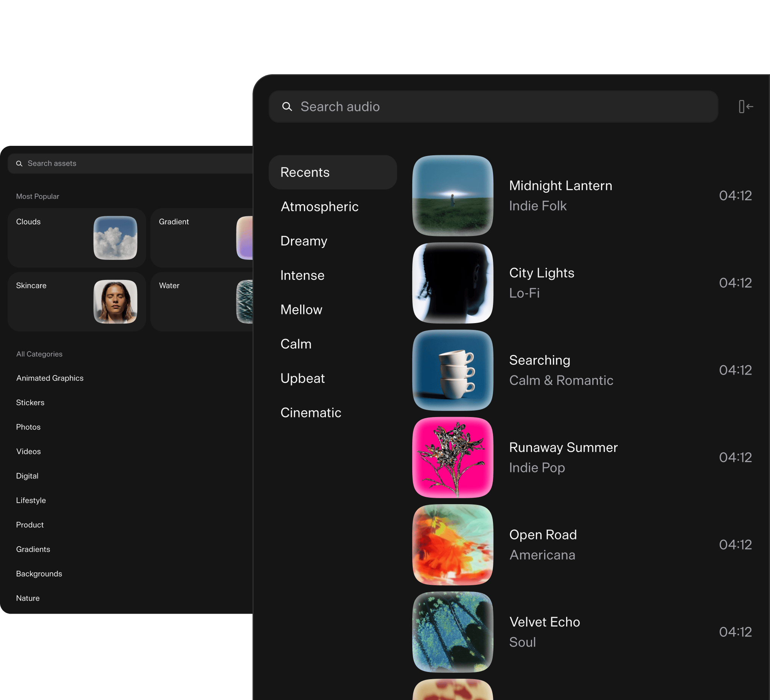Viewport: 770px width, 700px height.
Task: Open the Product category
Action: point(30,525)
